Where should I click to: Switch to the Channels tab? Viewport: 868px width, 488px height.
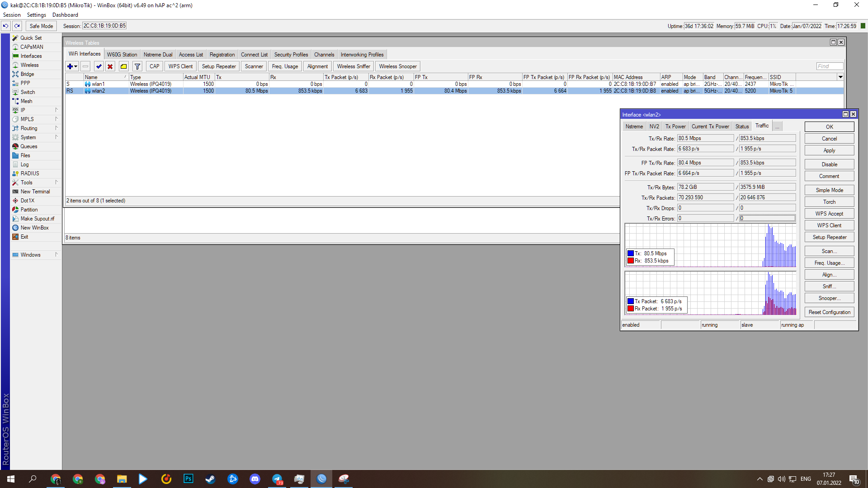click(324, 55)
